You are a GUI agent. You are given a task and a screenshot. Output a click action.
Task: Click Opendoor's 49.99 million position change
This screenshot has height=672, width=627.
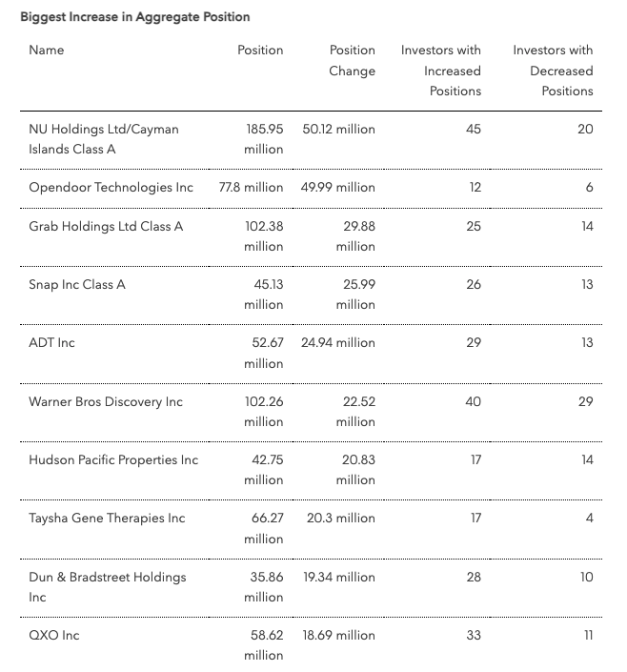337,187
